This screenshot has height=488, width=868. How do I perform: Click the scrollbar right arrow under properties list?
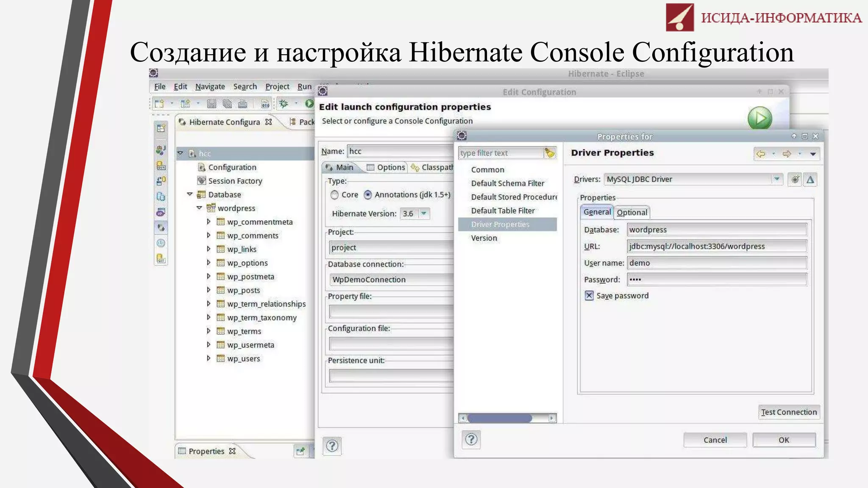[x=551, y=418]
